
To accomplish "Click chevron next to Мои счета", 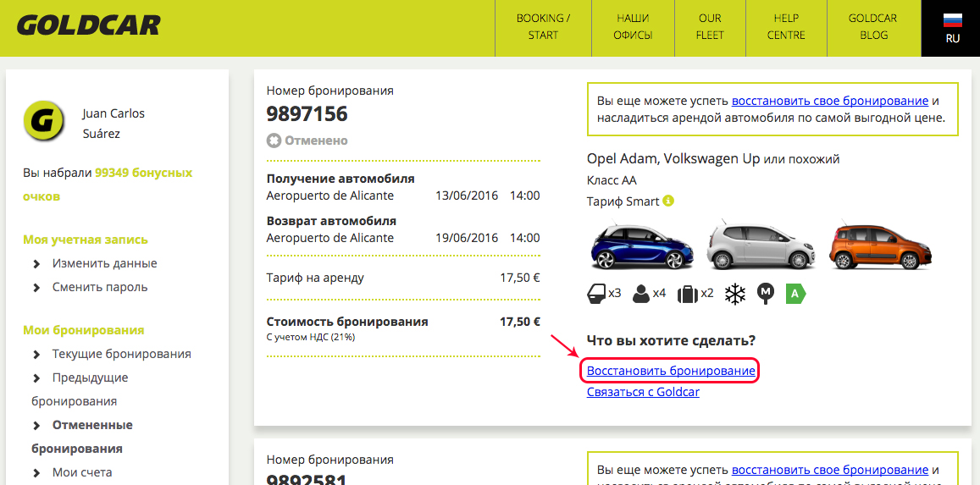I will tap(37, 473).
